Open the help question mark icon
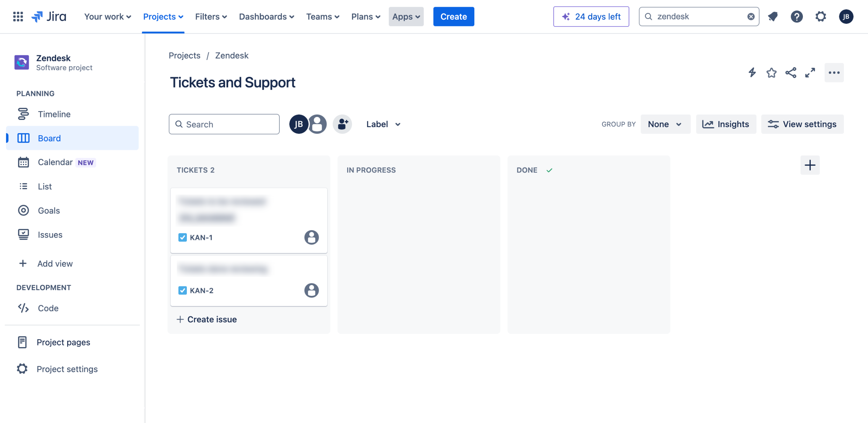This screenshot has height=423, width=868. pyautogui.click(x=796, y=16)
